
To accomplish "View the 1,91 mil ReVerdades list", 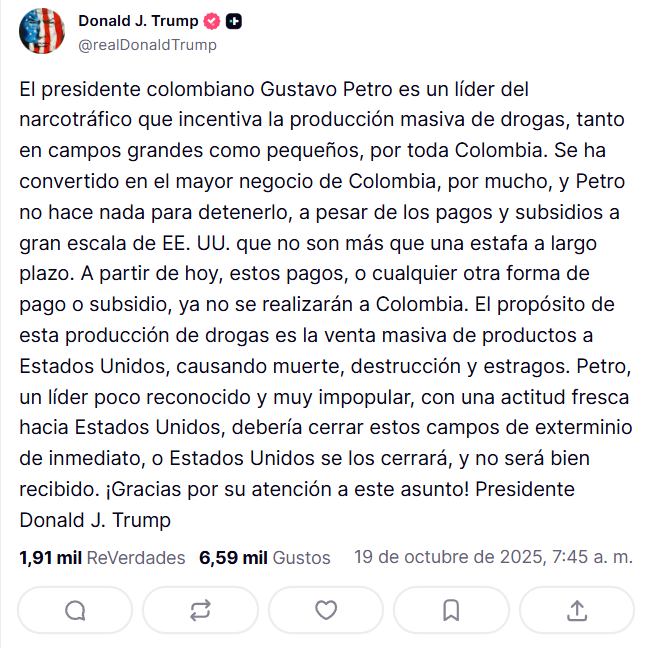I will click(102, 557).
